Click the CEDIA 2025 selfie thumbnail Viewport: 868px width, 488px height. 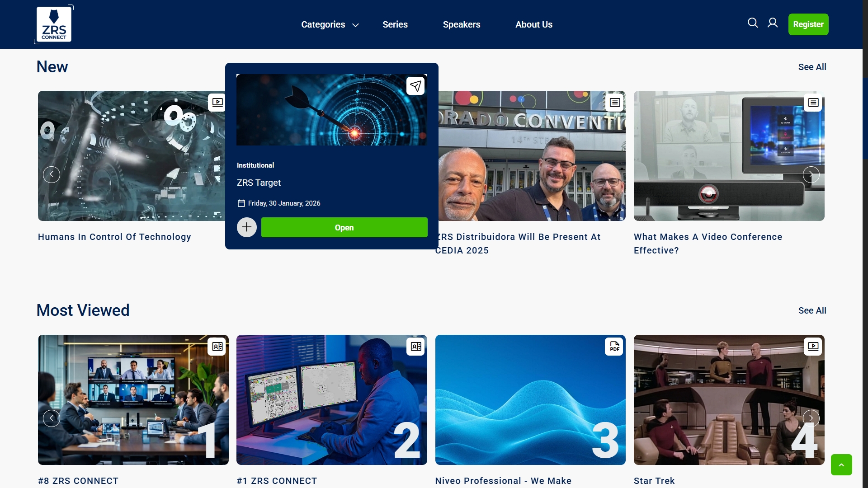point(532,156)
